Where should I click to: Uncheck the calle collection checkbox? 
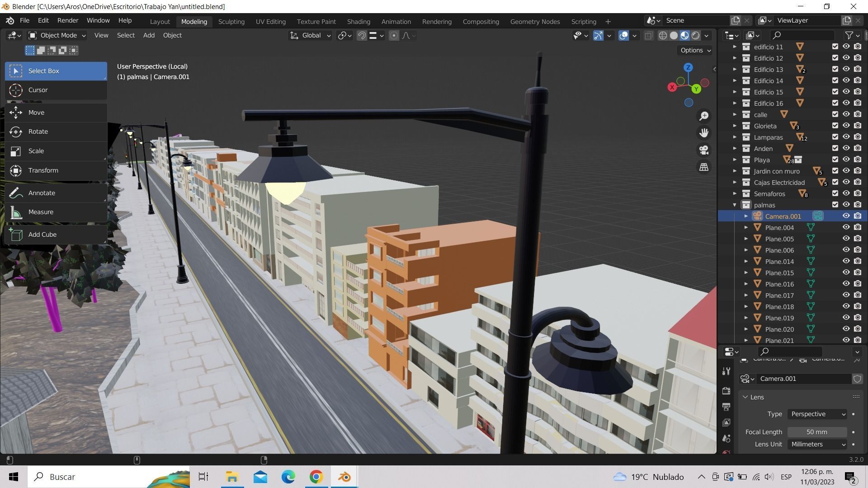[x=835, y=114]
